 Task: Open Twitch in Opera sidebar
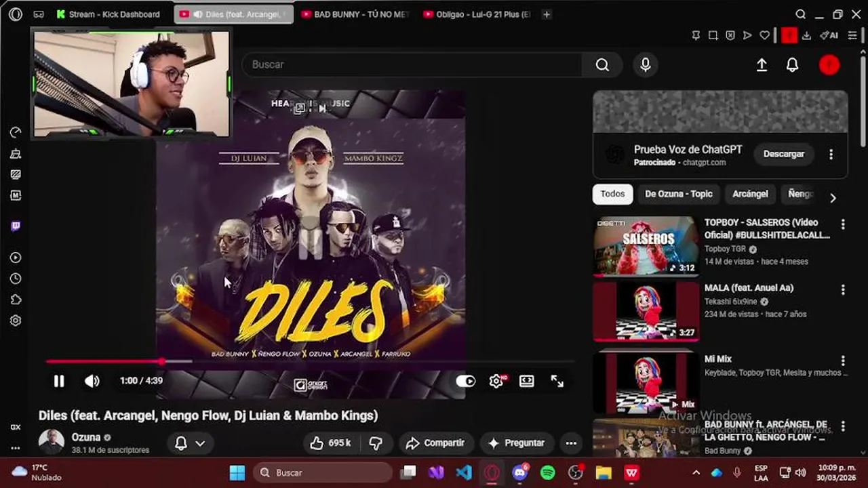pyautogui.click(x=16, y=226)
